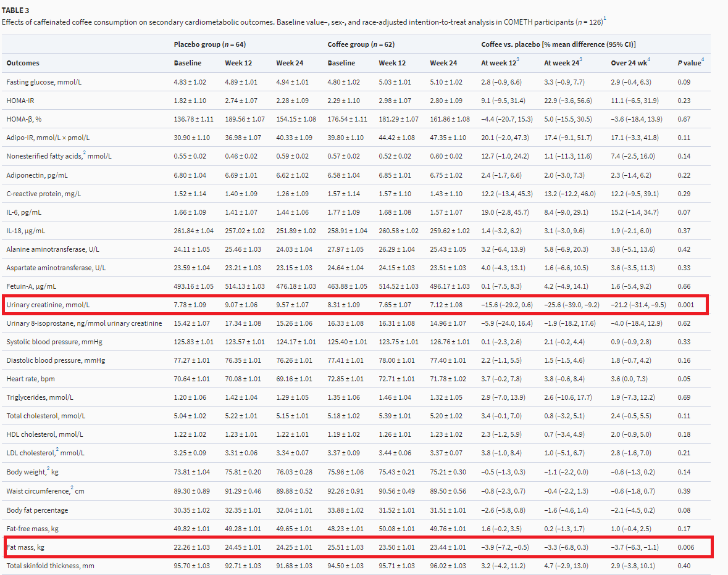The height and width of the screenshot is (575, 728).
Task: Select the "IL-18, µg/mL" row label
Action: 25,231
